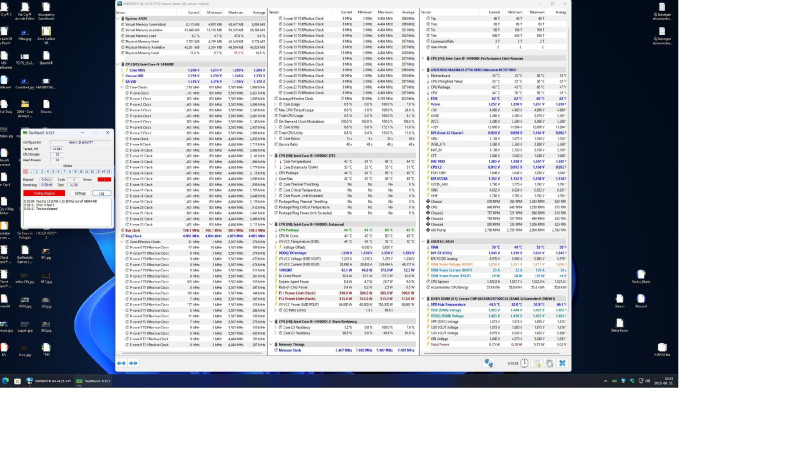Collapse the ASUS ROG MAXIMUS motherboard group
The height and width of the screenshot is (457, 800).
423,70
